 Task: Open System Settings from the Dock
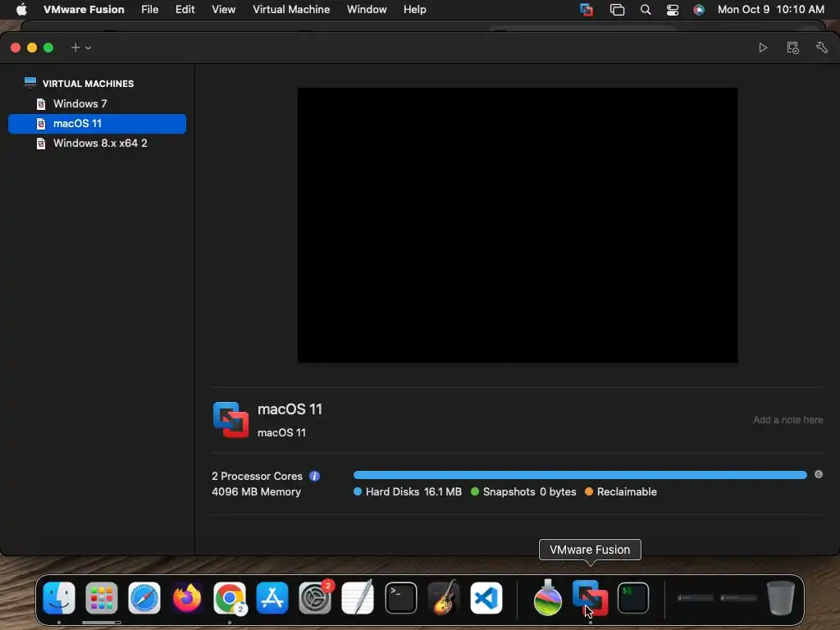tap(315, 598)
